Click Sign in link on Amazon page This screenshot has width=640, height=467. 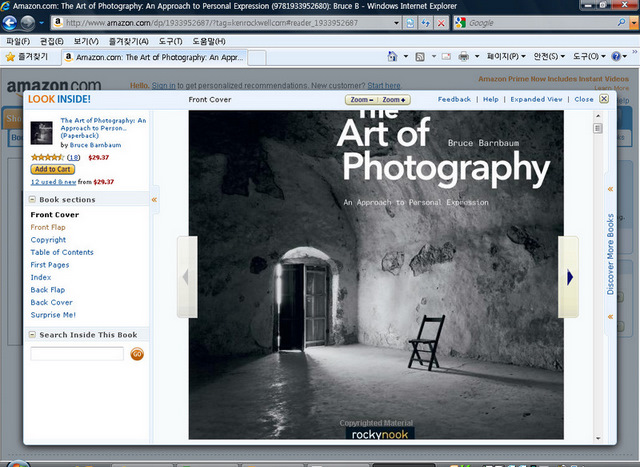pyautogui.click(x=163, y=86)
